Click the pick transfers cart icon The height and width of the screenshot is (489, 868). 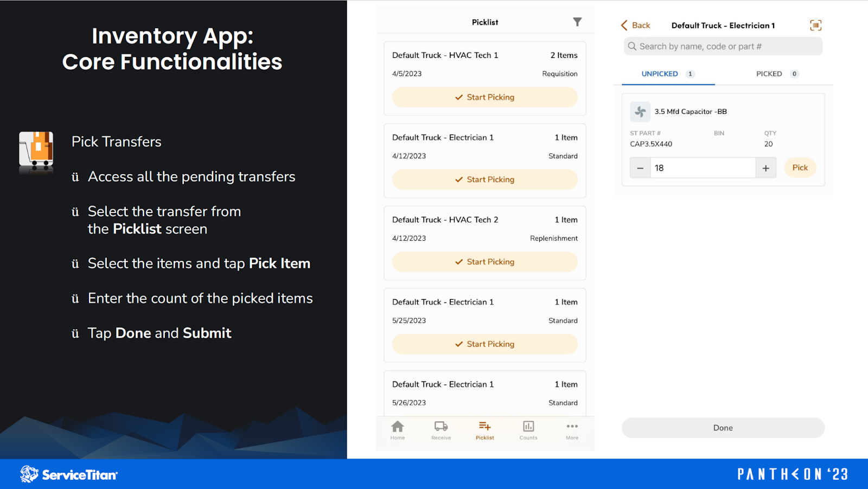36,149
